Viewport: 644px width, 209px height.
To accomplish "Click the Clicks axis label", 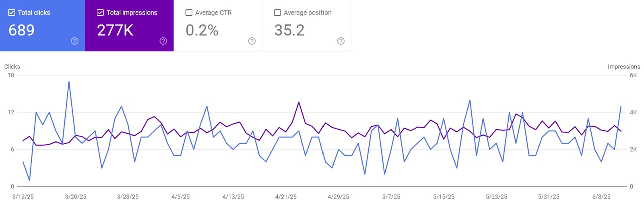I will point(12,66).
